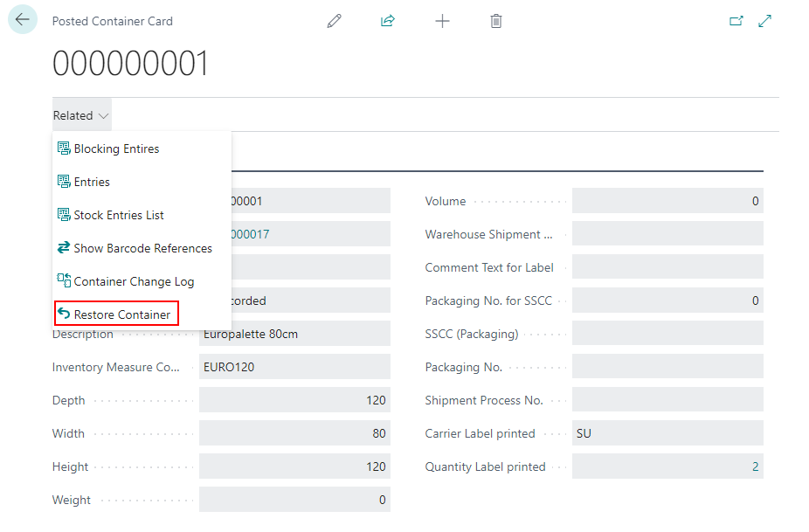This screenshot has width=809, height=532.
Task: Click the plus icon to add new
Action: point(442,21)
